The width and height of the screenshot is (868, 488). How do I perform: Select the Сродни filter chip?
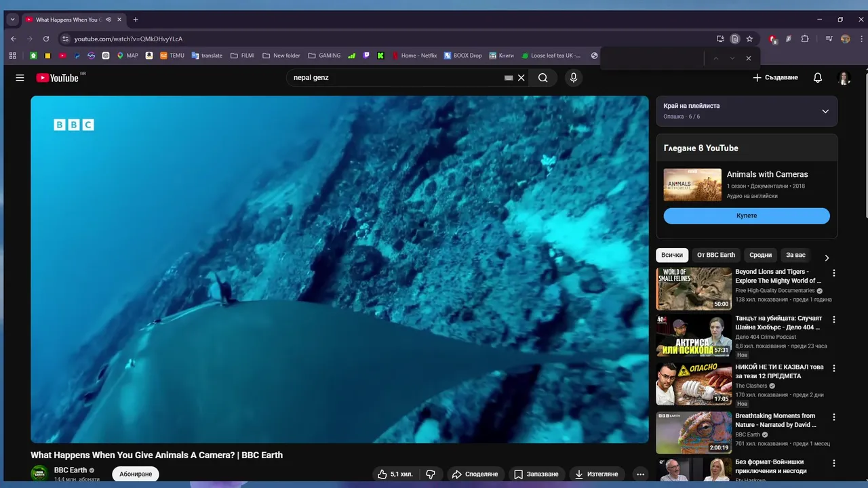[x=760, y=255]
